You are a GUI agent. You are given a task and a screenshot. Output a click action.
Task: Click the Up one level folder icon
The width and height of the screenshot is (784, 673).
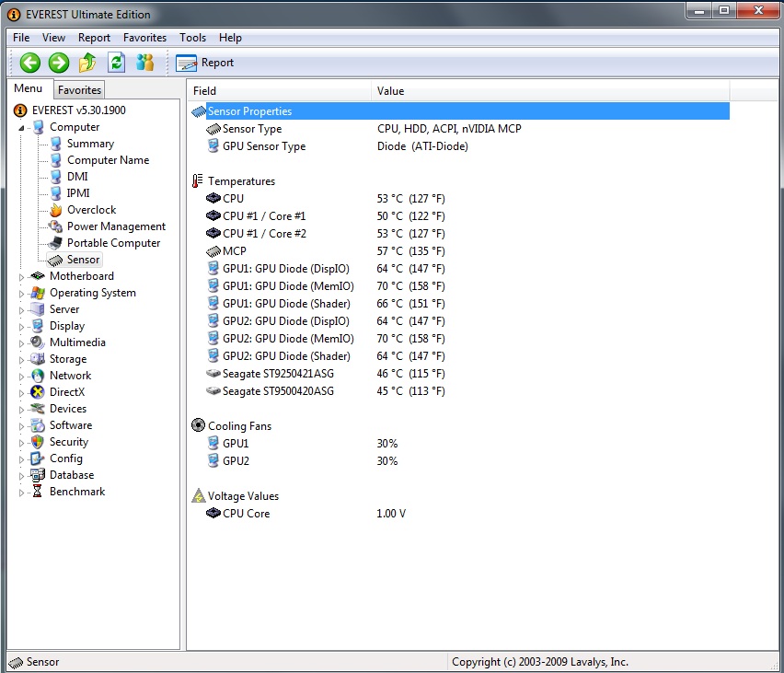point(87,63)
